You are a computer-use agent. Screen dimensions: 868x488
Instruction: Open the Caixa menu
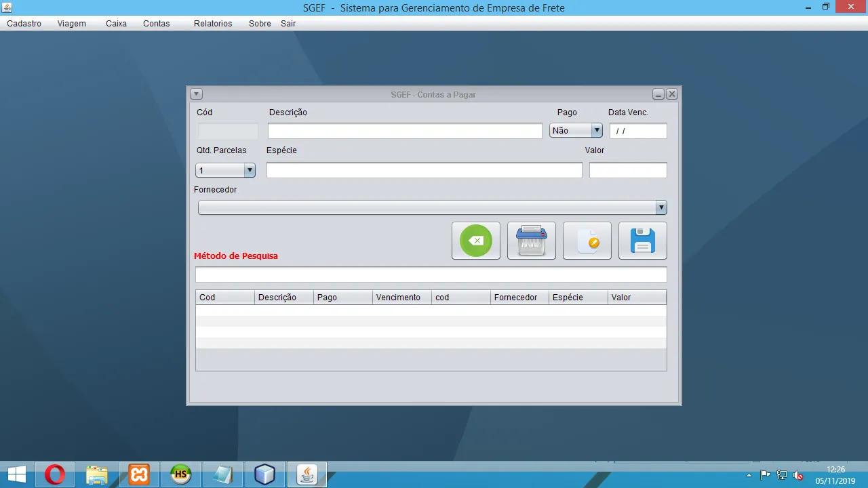click(x=116, y=24)
